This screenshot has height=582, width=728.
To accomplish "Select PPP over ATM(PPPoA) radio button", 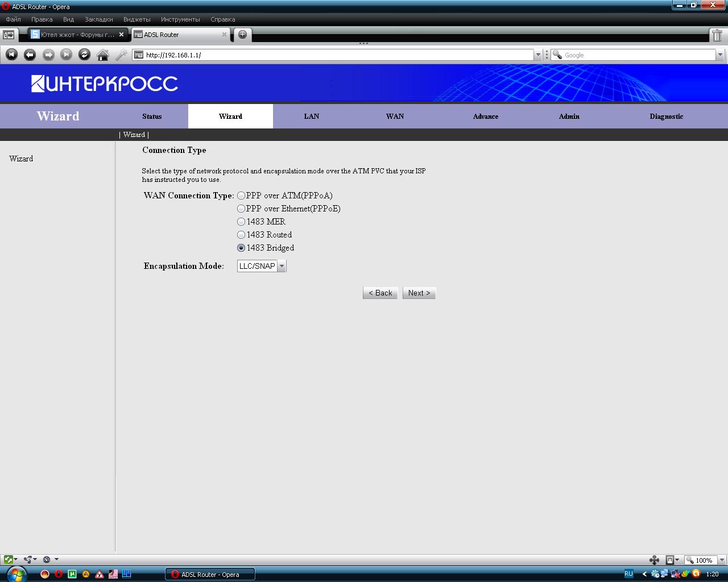I will point(241,196).
